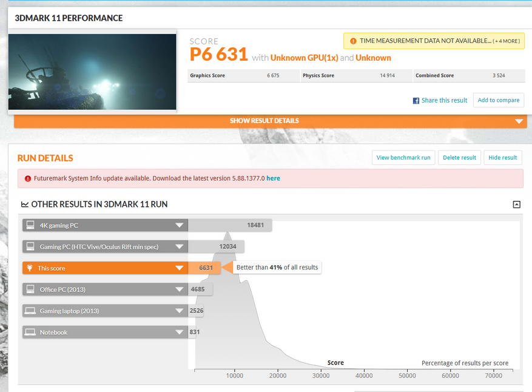Open the benchmark screenshot thumbnail

(x=92, y=72)
